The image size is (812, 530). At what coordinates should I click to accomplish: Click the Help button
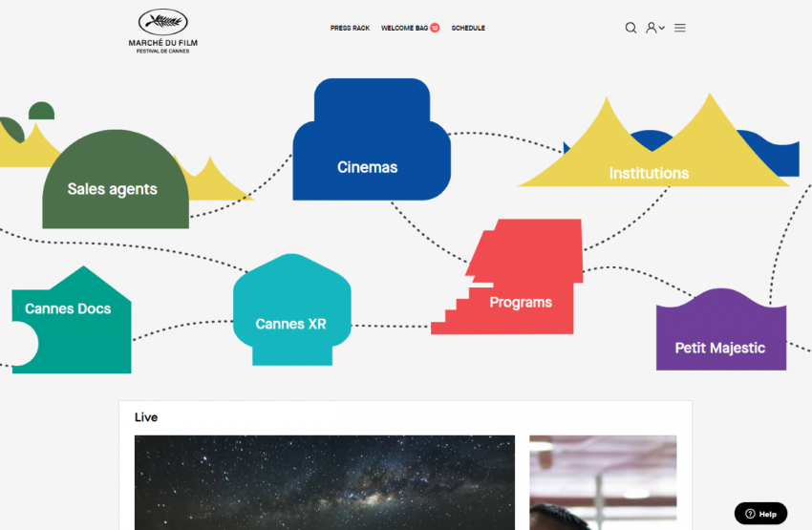(760, 514)
